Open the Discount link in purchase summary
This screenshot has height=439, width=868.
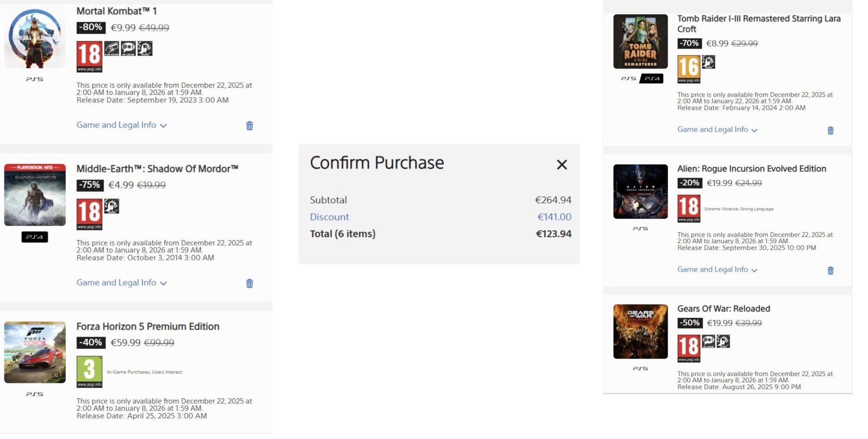coord(329,217)
